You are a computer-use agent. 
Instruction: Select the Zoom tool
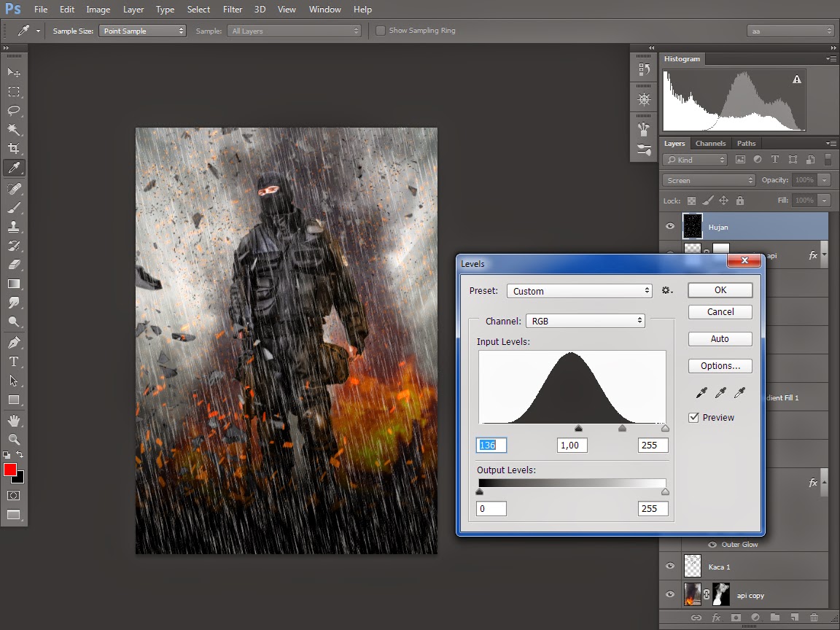coord(14,439)
